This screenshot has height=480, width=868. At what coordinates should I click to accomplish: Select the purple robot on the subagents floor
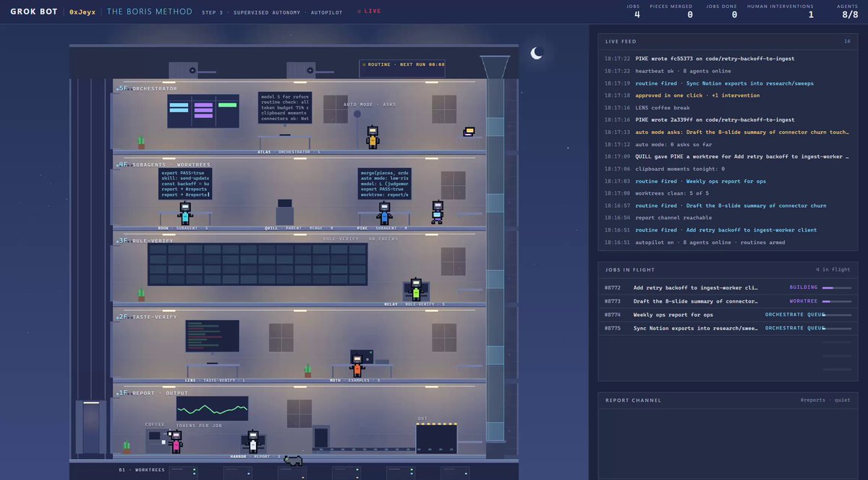pyautogui.click(x=437, y=212)
